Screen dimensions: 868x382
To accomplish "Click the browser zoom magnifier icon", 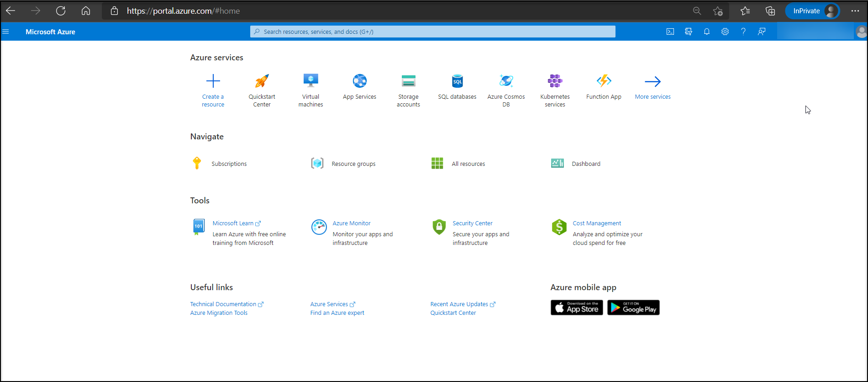I will [x=697, y=11].
